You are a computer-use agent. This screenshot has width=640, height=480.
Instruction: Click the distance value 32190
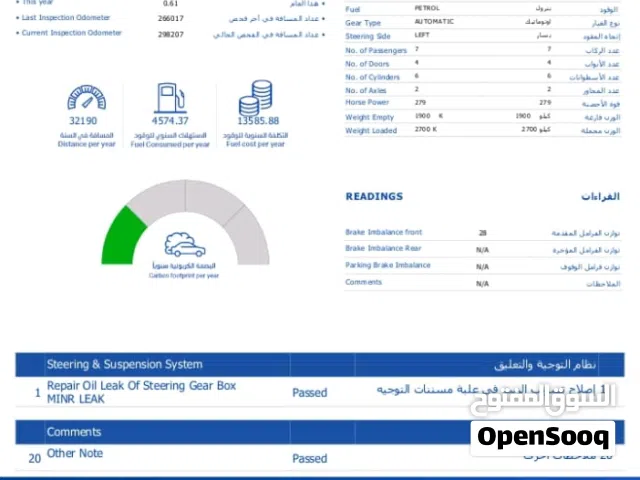[83, 121]
